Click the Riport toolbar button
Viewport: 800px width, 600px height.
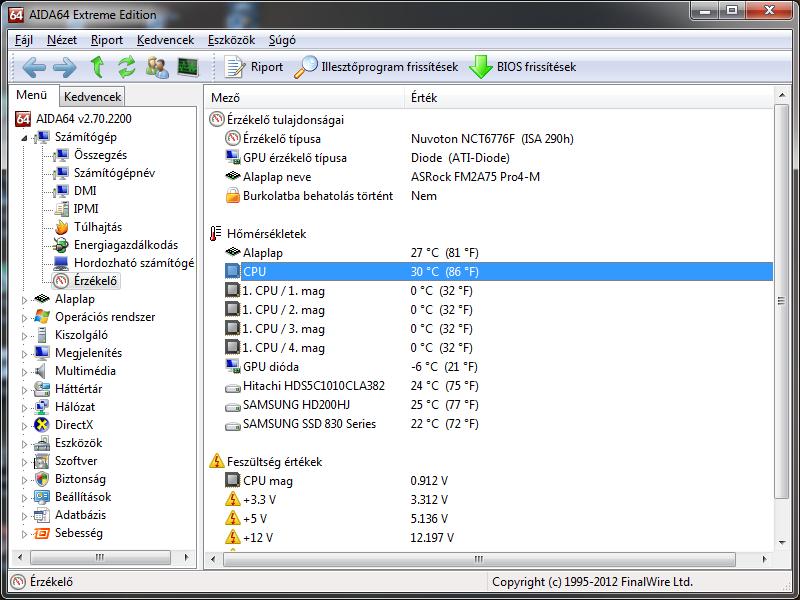(x=254, y=67)
